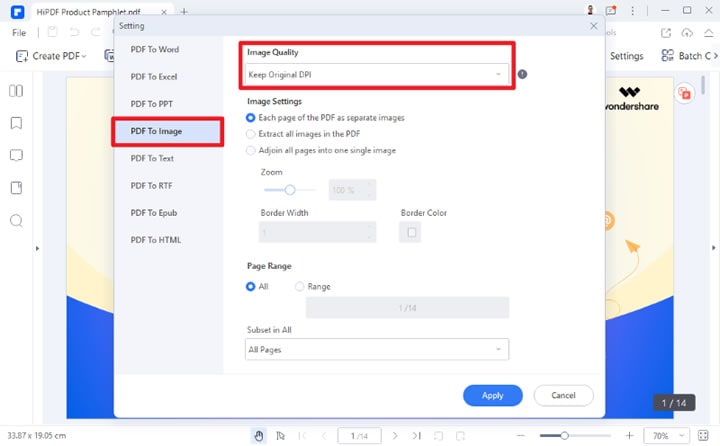Click the image Zoom slider handle

tap(290, 190)
